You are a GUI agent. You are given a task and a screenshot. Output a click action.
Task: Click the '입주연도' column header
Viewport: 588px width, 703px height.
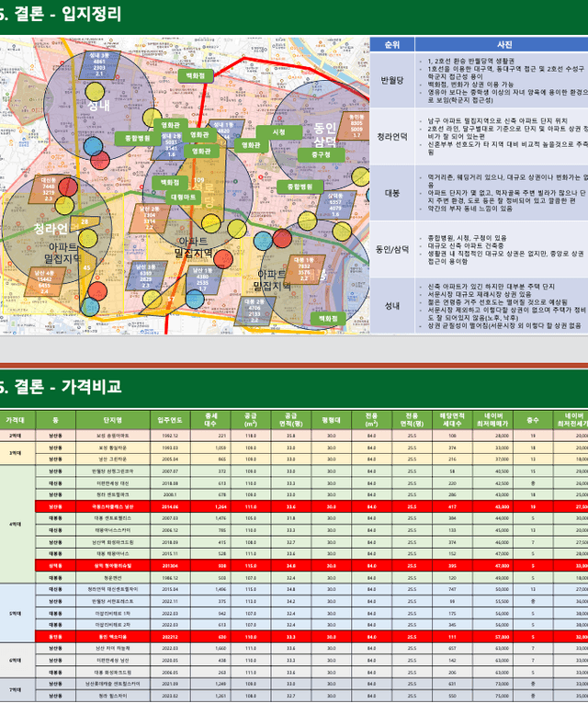point(170,420)
